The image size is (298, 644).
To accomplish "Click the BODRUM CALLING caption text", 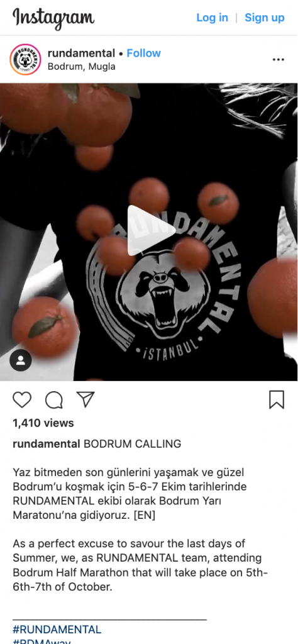I will tap(132, 444).
